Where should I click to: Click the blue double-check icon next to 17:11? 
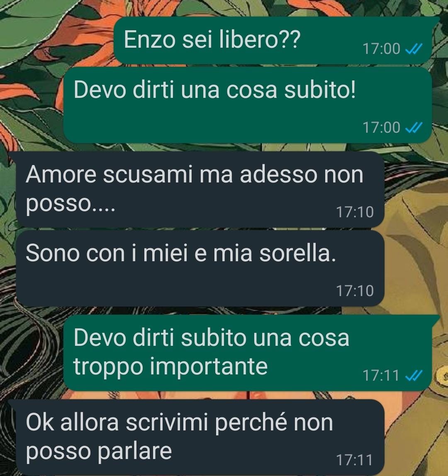pos(414,376)
